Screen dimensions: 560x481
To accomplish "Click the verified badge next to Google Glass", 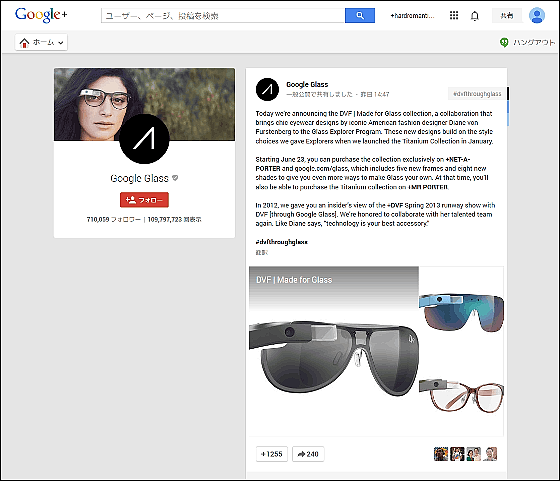I will coord(175,178).
